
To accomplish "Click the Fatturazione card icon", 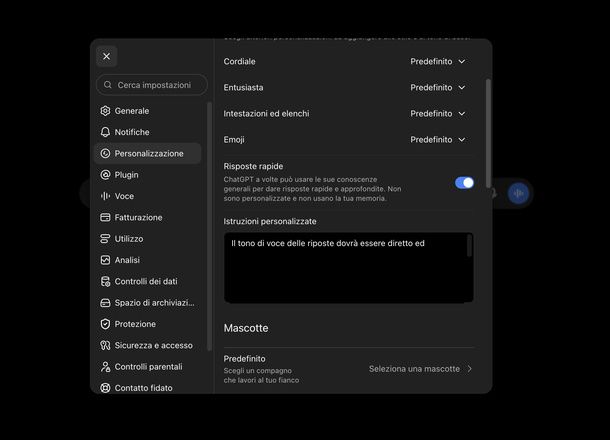I will [x=105, y=217].
